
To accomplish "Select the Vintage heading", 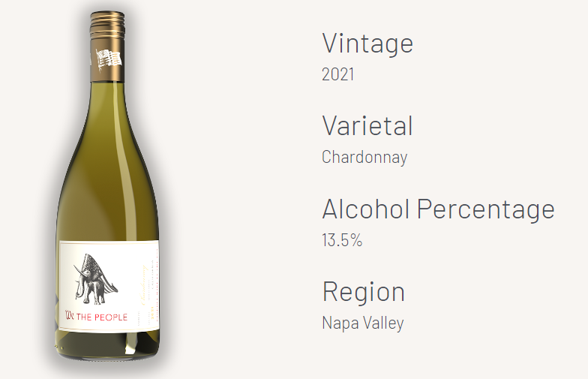I will pyautogui.click(x=367, y=44).
